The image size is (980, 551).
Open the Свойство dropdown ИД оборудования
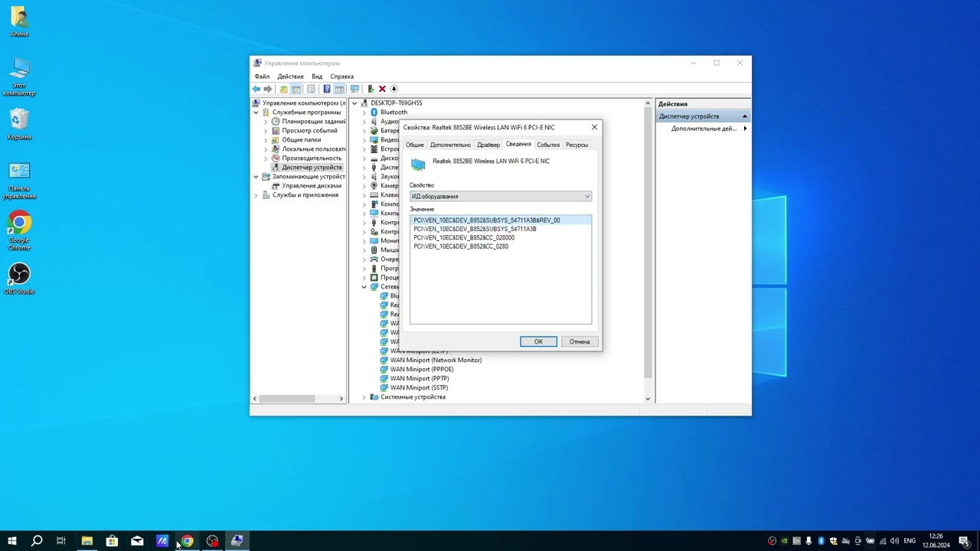pyautogui.click(x=501, y=197)
